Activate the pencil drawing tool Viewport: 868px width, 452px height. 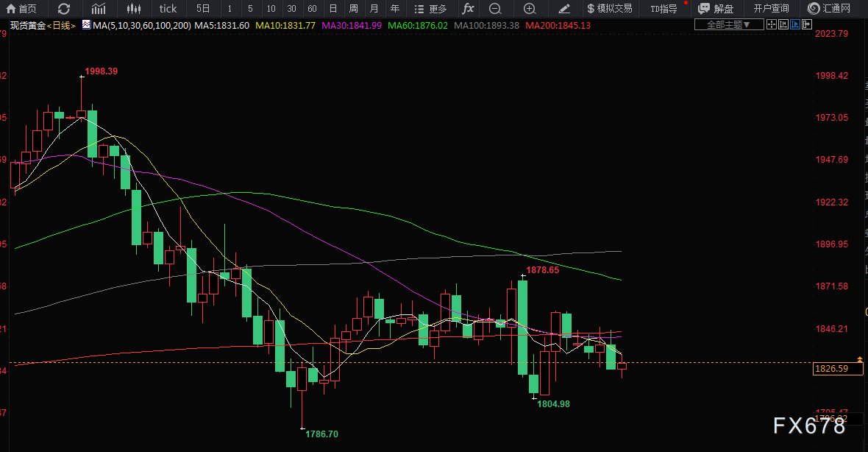coord(564,8)
